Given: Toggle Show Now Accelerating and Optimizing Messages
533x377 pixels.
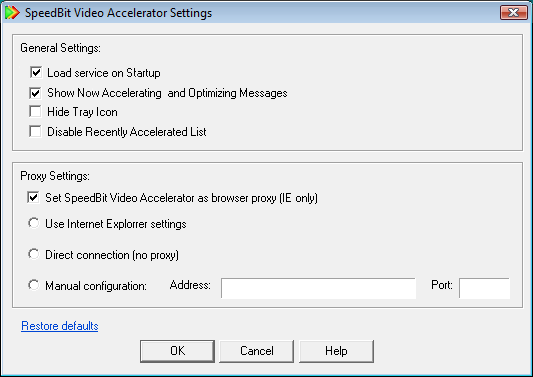Looking at the screenshot, I should 35,93.
